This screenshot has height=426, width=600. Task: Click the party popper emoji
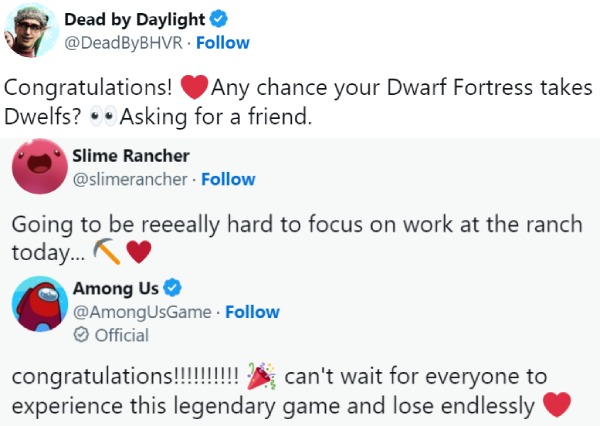tap(262, 378)
